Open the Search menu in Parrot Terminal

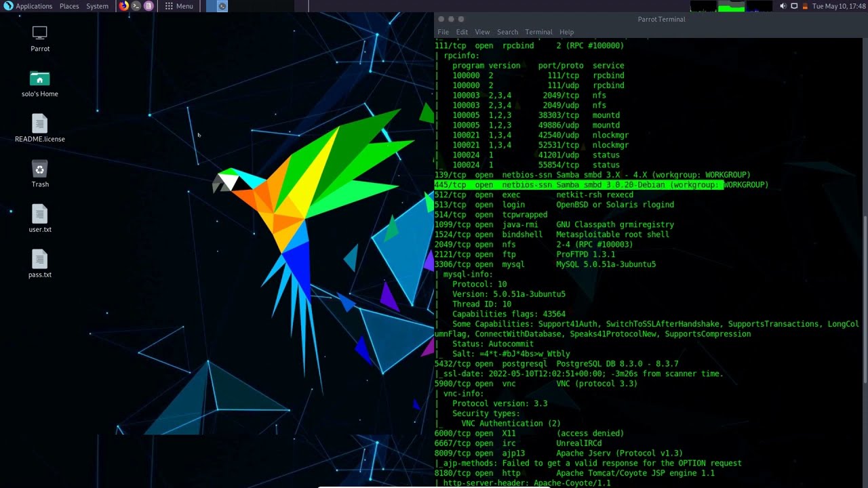pos(507,32)
